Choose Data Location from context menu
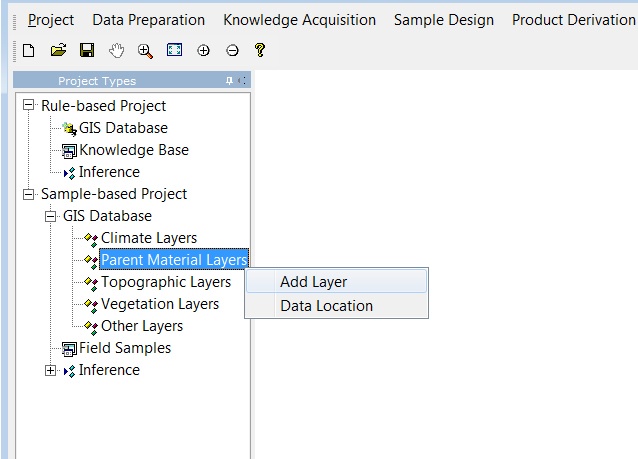Screen dimensions: 638x459 pos(336,306)
